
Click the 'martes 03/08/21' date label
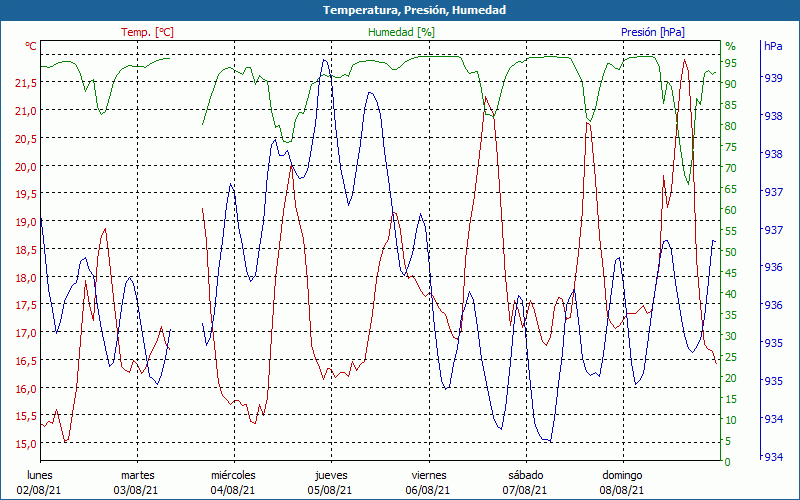point(136,483)
